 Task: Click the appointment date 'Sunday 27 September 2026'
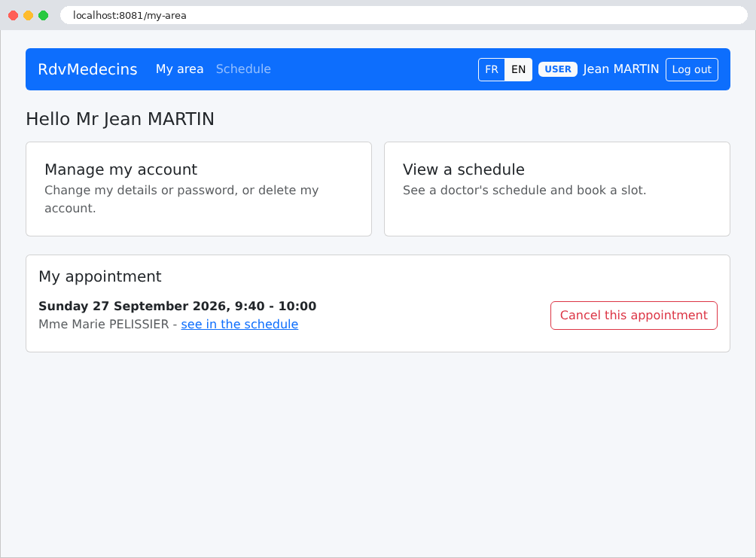pyautogui.click(x=133, y=306)
